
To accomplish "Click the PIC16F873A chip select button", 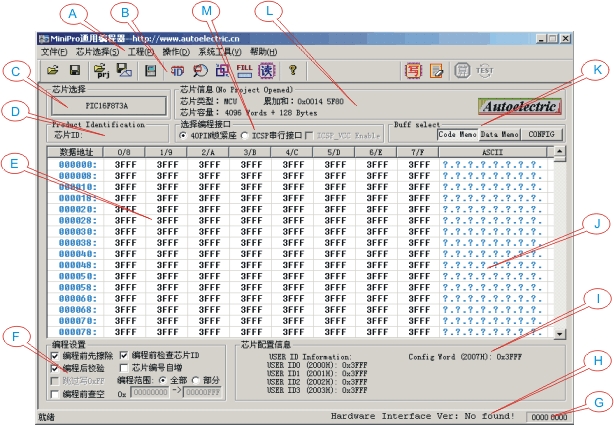I will coord(108,106).
